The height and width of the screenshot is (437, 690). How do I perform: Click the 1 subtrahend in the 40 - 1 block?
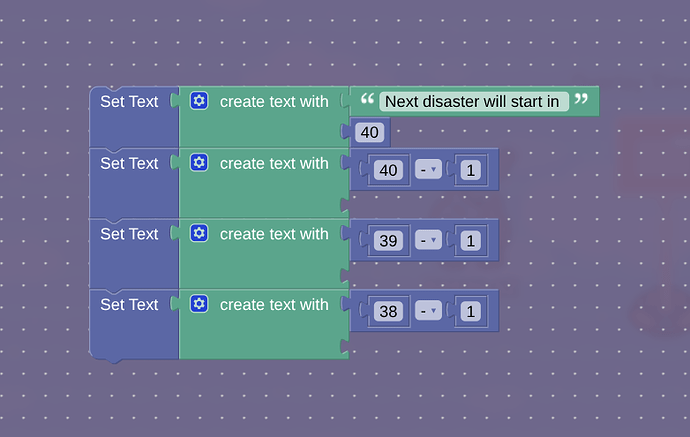[469, 171]
